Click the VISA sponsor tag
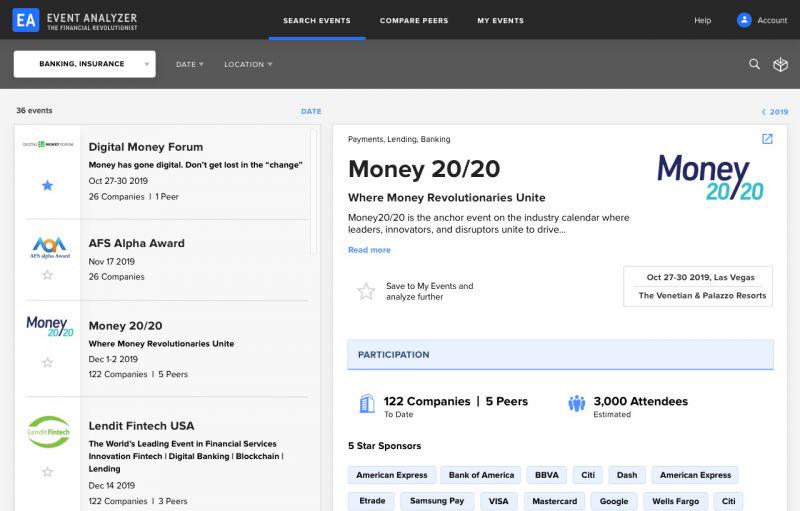The image size is (800, 511). point(498,501)
